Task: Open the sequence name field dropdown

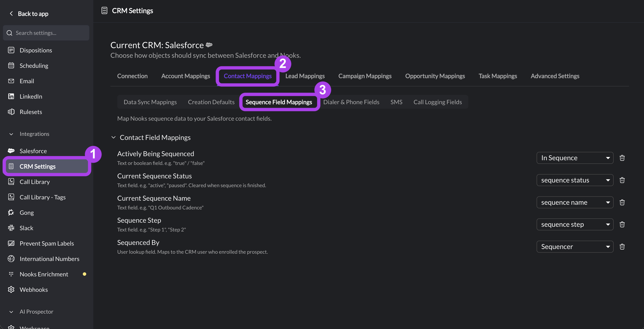Action: pos(575,202)
